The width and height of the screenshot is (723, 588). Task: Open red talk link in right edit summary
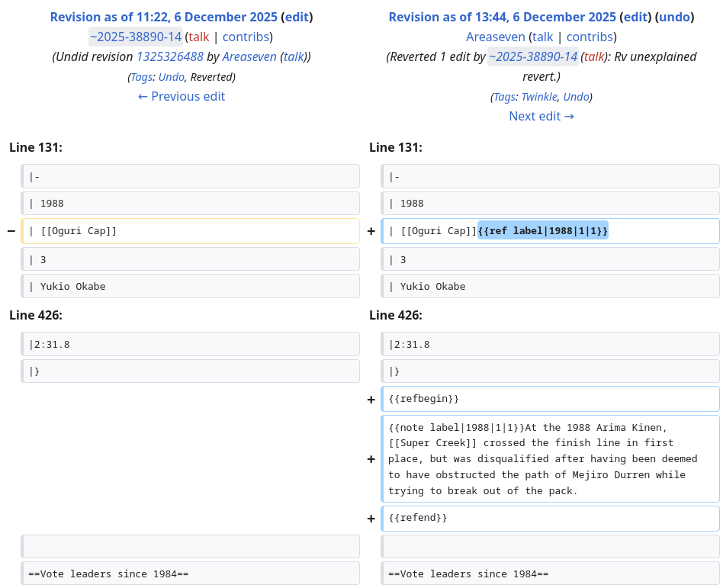(x=594, y=56)
